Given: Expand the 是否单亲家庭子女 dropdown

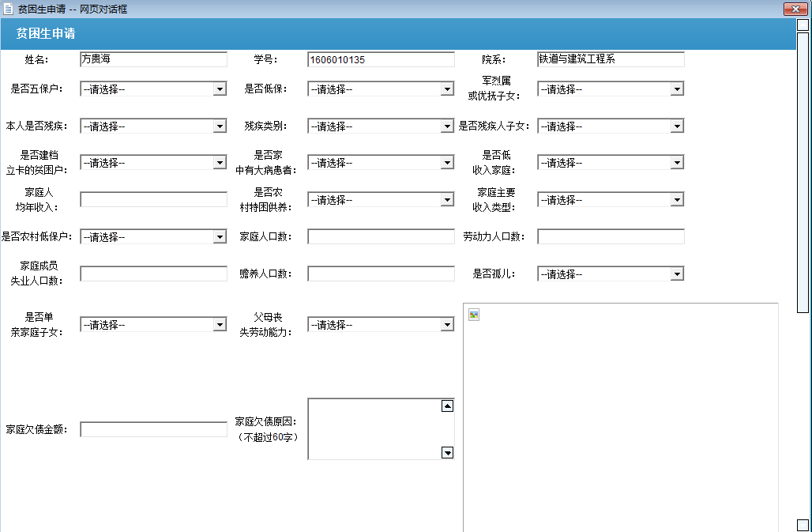Looking at the screenshot, I should coord(153,325).
